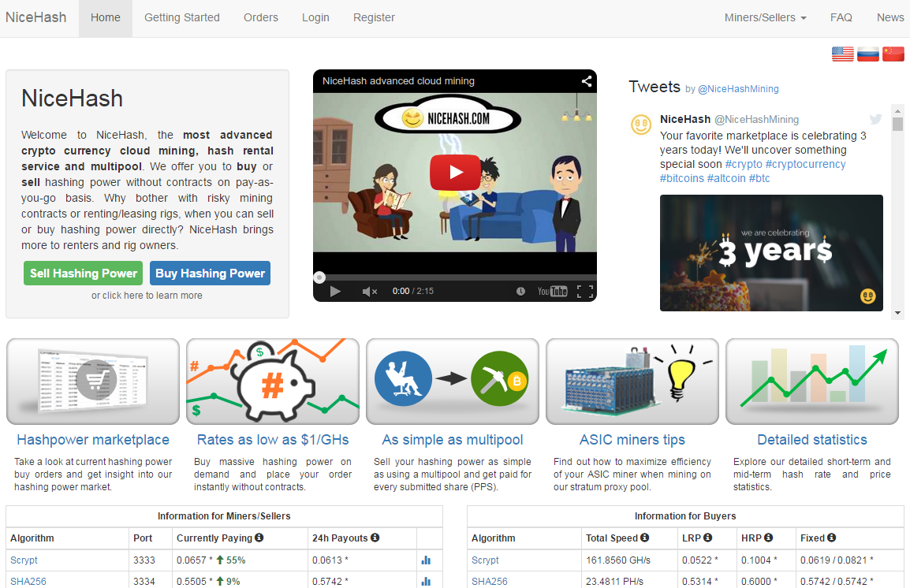Screen dimensions: 910x588
Task: Click the small play button in video controls
Action: (335, 291)
